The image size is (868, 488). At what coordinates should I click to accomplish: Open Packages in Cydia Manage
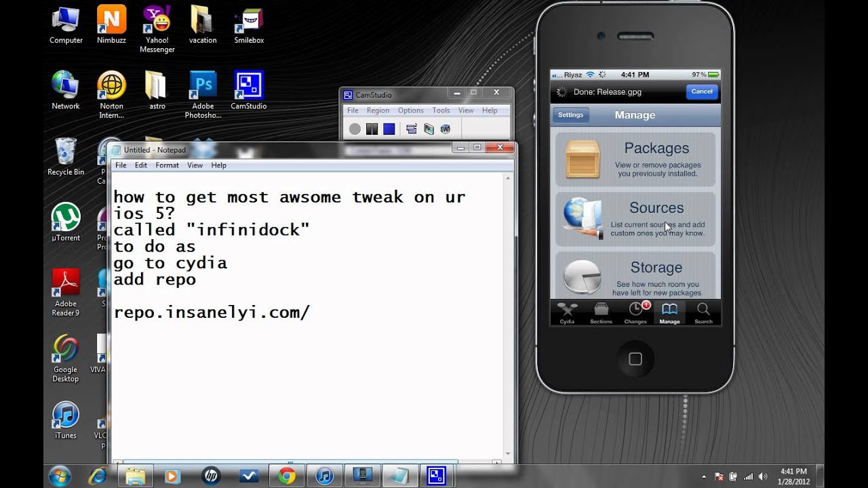pos(635,159)
